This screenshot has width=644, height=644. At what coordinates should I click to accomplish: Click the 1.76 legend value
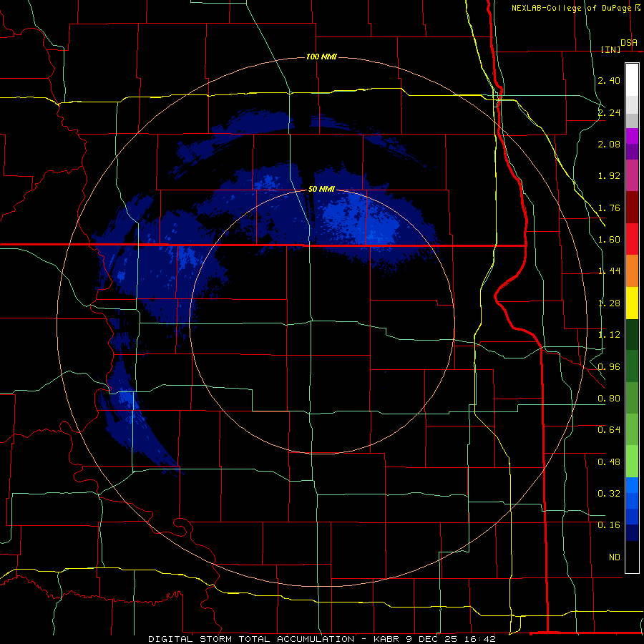coord(609,208)
